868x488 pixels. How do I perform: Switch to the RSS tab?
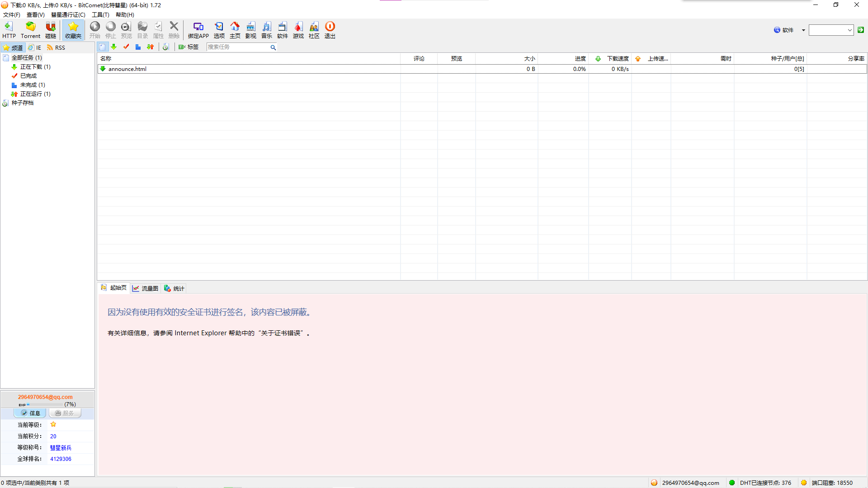tap(56, 47)
